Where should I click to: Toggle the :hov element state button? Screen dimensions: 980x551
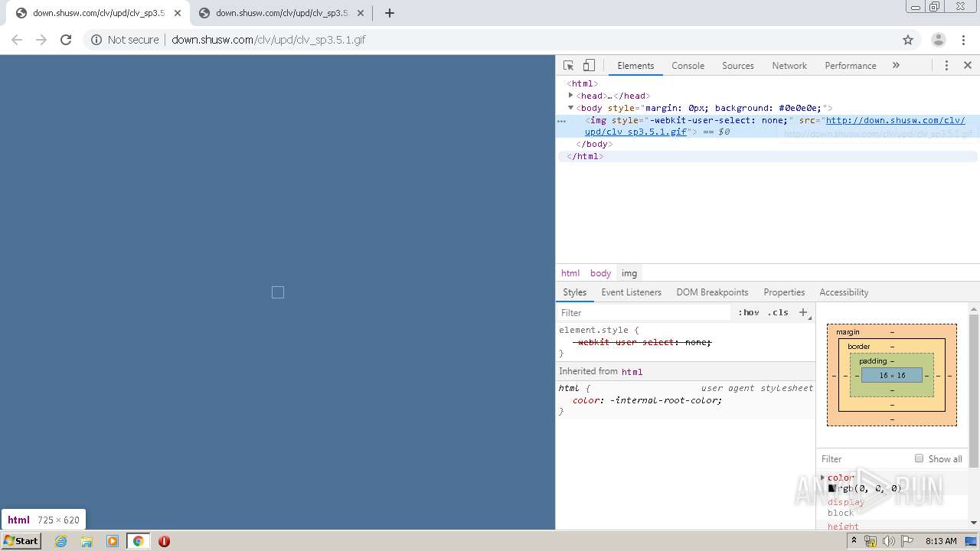coord(749,312)
